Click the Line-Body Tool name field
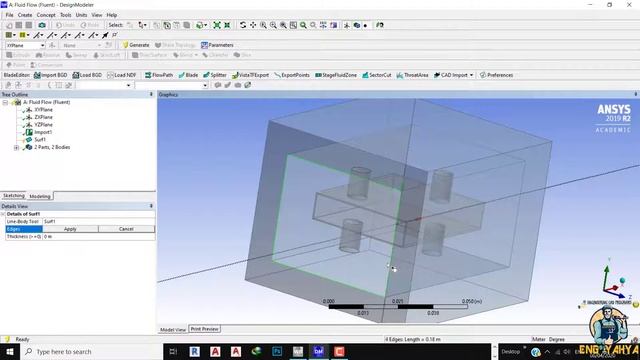This screenshot has width=640, height=360. click(x=98, y=221)
